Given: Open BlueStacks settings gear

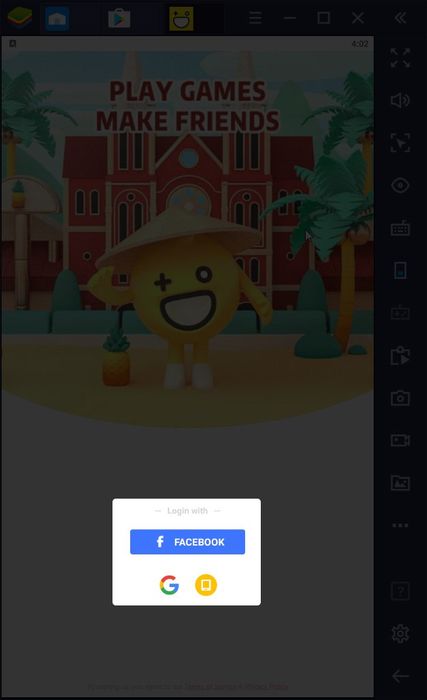Looking at the screenshot, I should (x=400, y=633).
